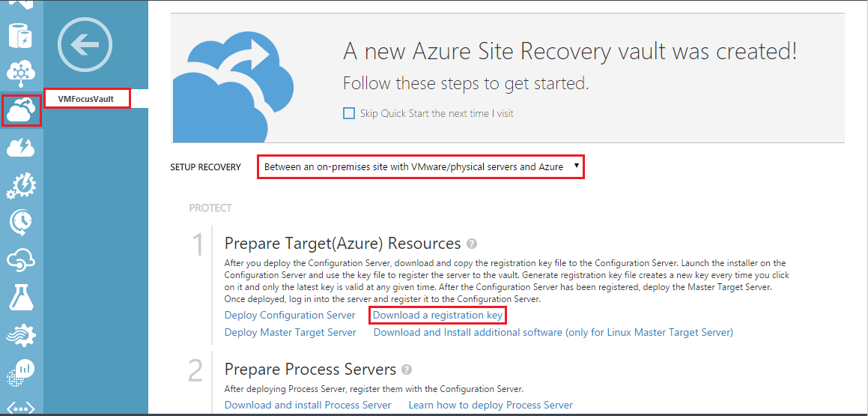Select the cloud with lightning bolt icon
Screen dimensions: 868x416
[x=21, y=148]
